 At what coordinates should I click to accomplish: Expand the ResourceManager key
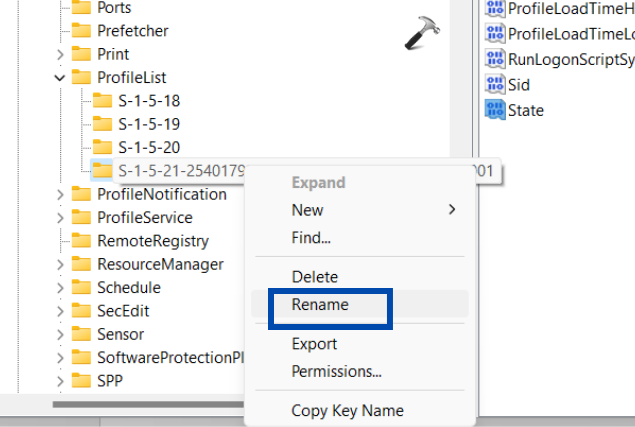[60, 265]
